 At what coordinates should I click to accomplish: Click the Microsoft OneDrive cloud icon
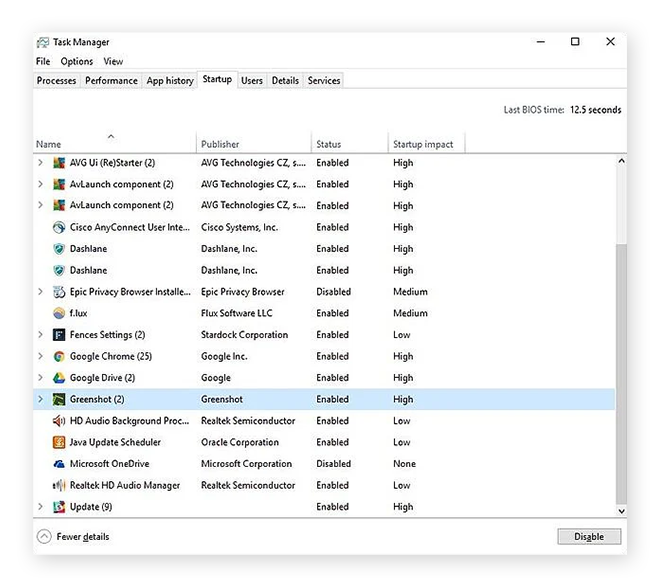point(59,464)
